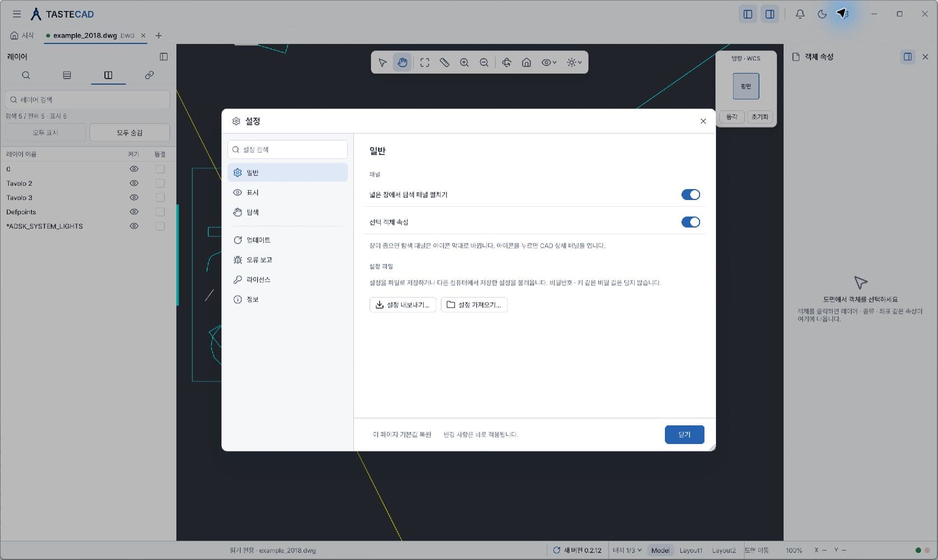Open the list view tab in the layer panel

pyautogui.click(x=67, y=75)
